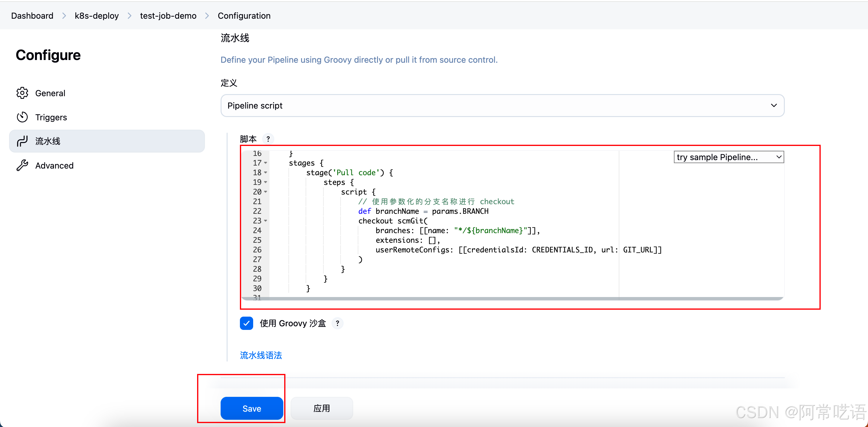Fold the script block at line 20
The image size is (868, 427).
(x=266, y=192)
